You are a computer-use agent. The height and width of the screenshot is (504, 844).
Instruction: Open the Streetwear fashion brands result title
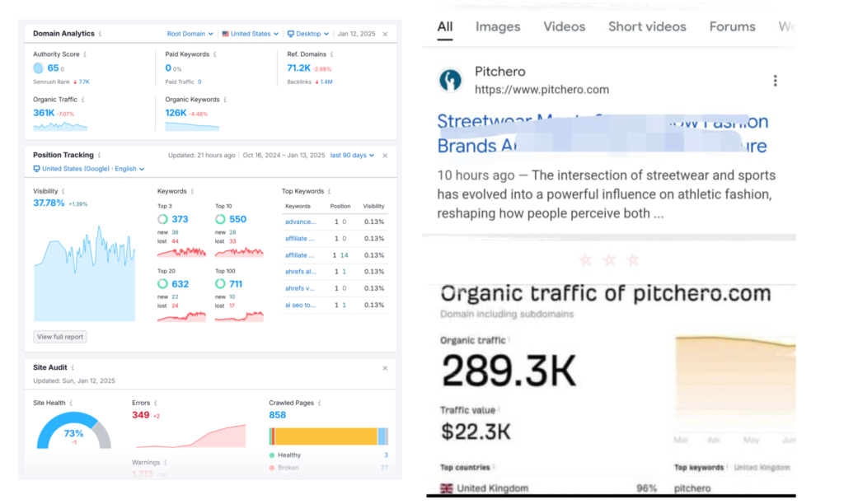(x=603, y=133)
